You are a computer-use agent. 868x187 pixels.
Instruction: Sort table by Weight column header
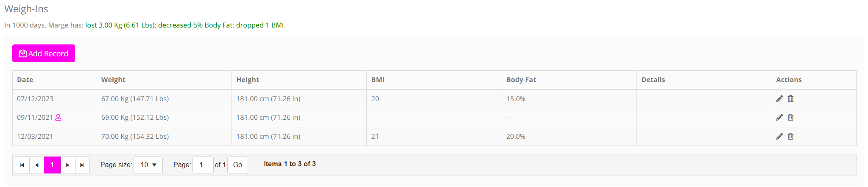click(x=113, y=80)
